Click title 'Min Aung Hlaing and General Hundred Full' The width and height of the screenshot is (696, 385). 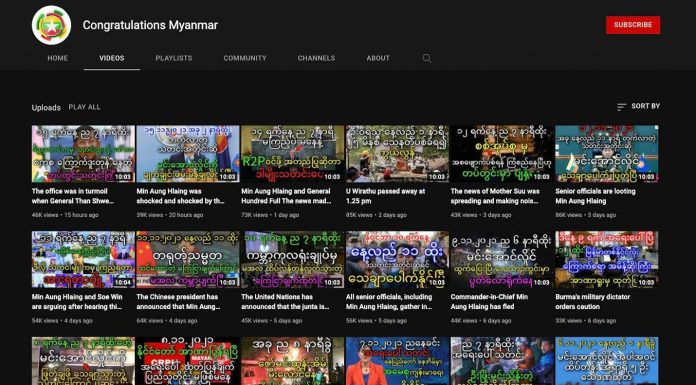coord(286,196)
